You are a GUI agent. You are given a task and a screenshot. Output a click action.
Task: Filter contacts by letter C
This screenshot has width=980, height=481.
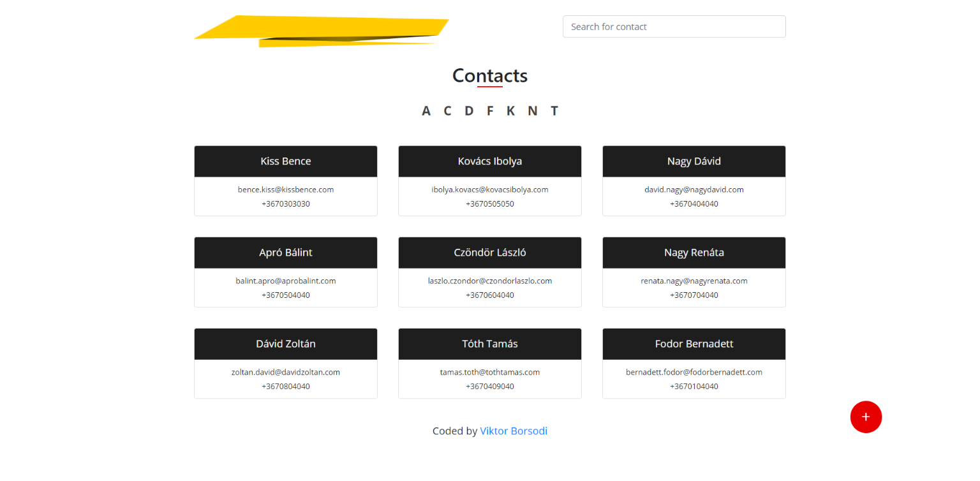(x=447, y=111)
